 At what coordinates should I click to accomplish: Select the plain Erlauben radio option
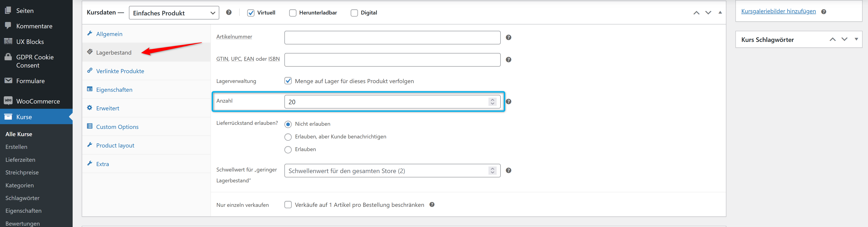pyautogui.click(x=288, y=150)
